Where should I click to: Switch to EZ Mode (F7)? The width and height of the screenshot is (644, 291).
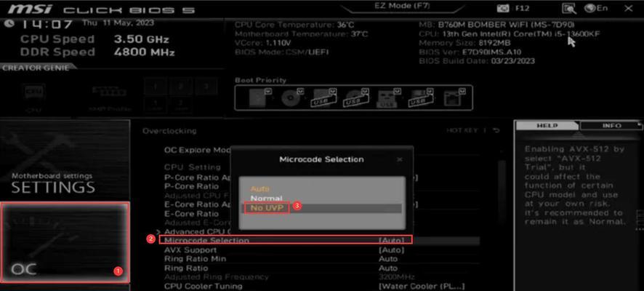[x=403, y=7]
